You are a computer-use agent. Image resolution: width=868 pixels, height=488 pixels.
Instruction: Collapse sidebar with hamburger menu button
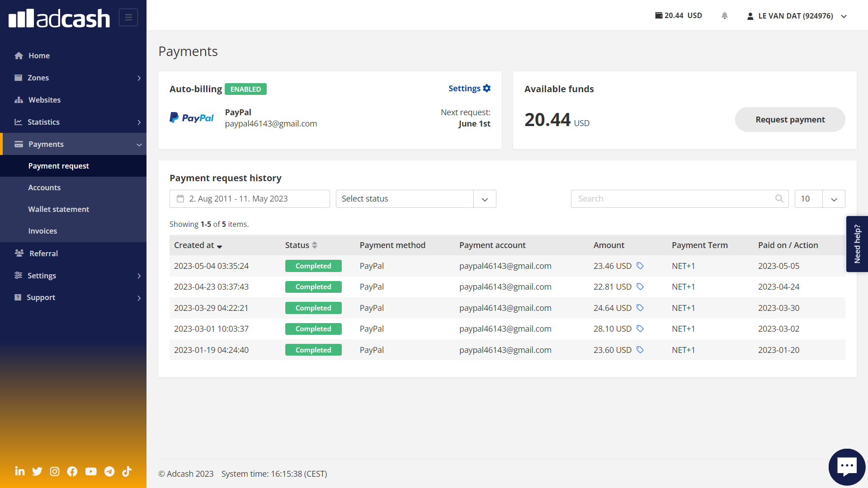[x=128, y=18]
